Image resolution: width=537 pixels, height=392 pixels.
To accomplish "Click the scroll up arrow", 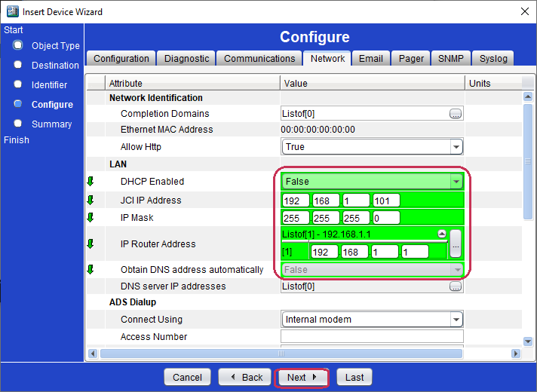I will tap(528, 96).
